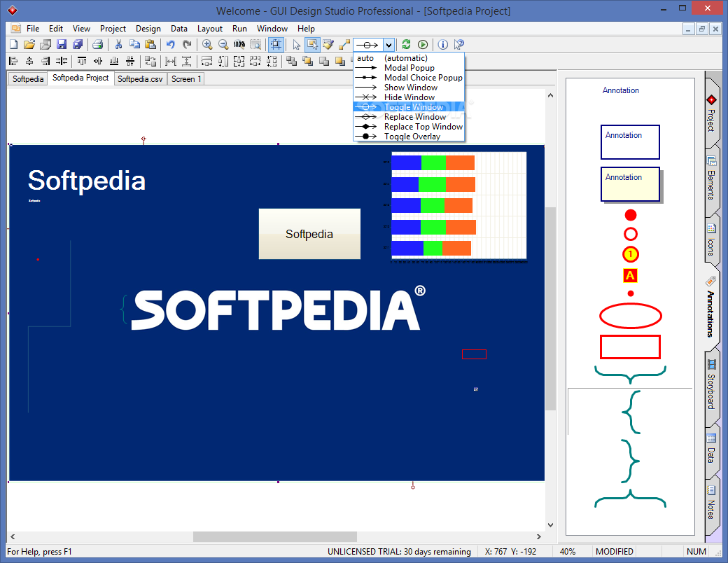Click the Paste clipboard icon
728x563 pixels.
[150, 45]
